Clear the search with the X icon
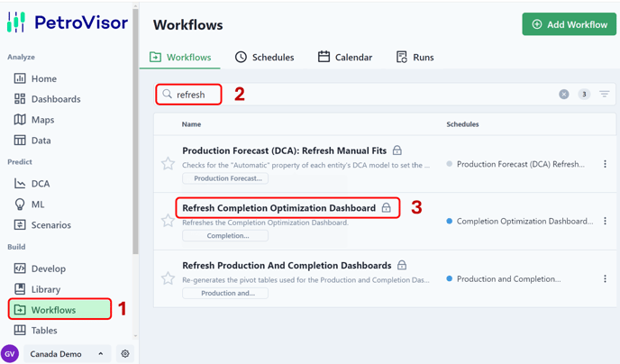 [x=564, y=94]
